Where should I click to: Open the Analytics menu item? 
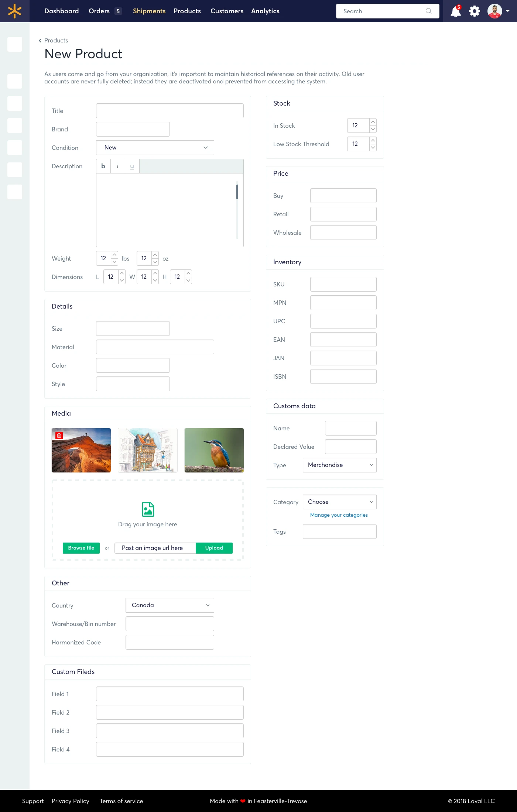coord(265,11)
